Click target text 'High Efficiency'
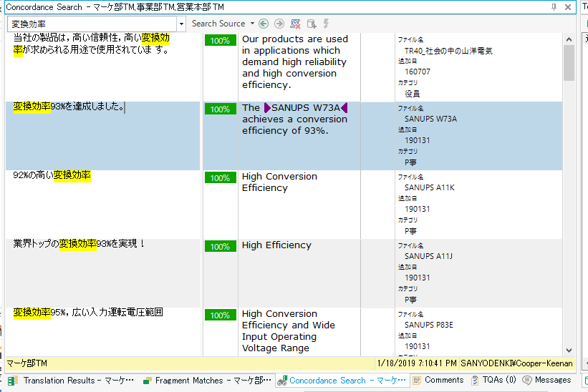The height and width of the screenshot is (392, 588). (276, 245)
